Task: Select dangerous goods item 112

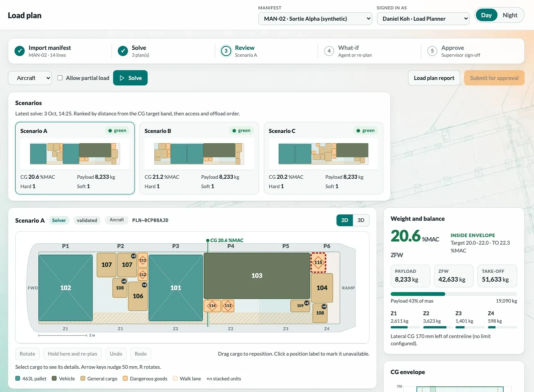Action: pos(143,275)
